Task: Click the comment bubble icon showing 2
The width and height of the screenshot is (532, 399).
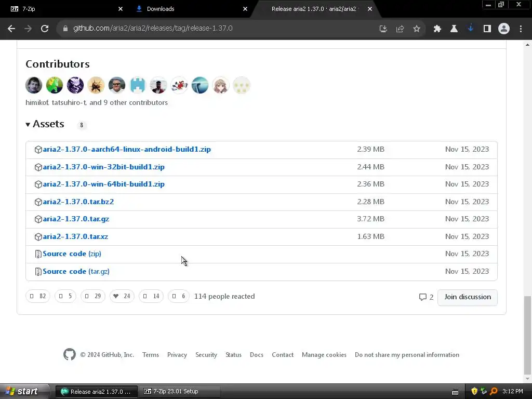Action: [423, 297]
